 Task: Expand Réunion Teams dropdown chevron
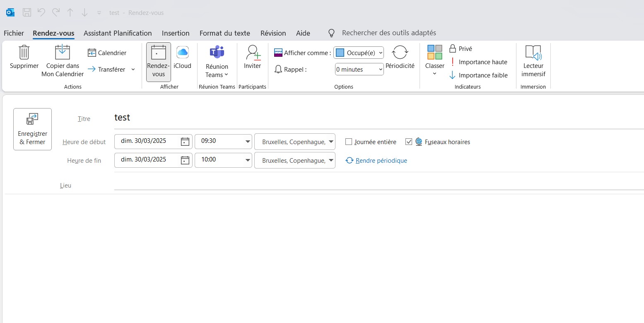(226, 75)
